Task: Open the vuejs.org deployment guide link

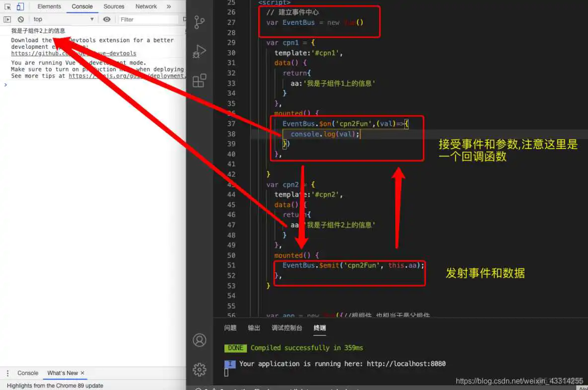Action: pyautogui.click(x=127, y=76)
